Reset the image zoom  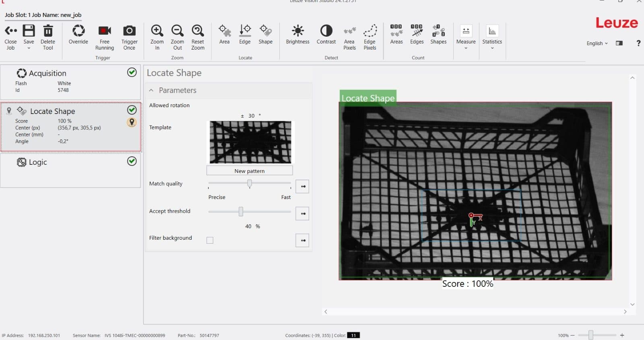tap(198, 31)
